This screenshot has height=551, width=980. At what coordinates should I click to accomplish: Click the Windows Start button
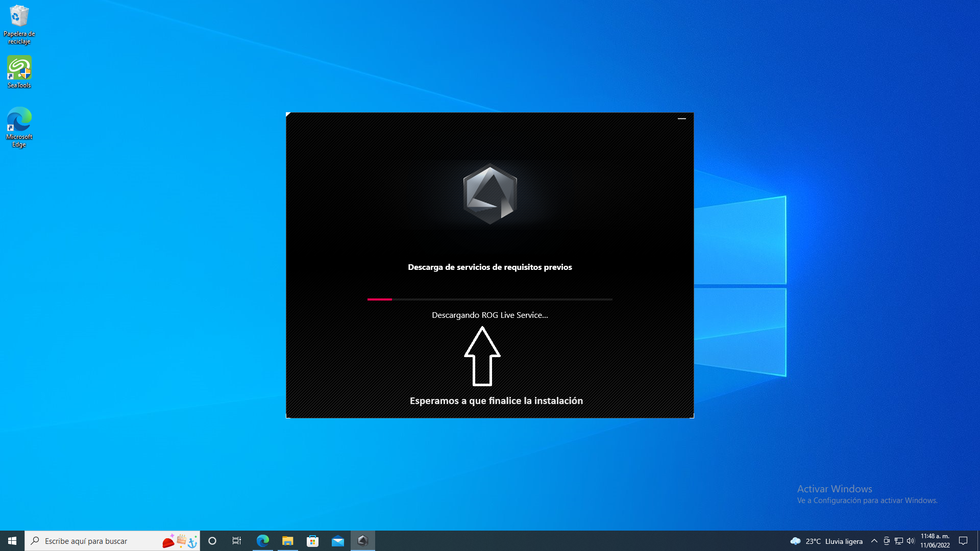(12, 541)
